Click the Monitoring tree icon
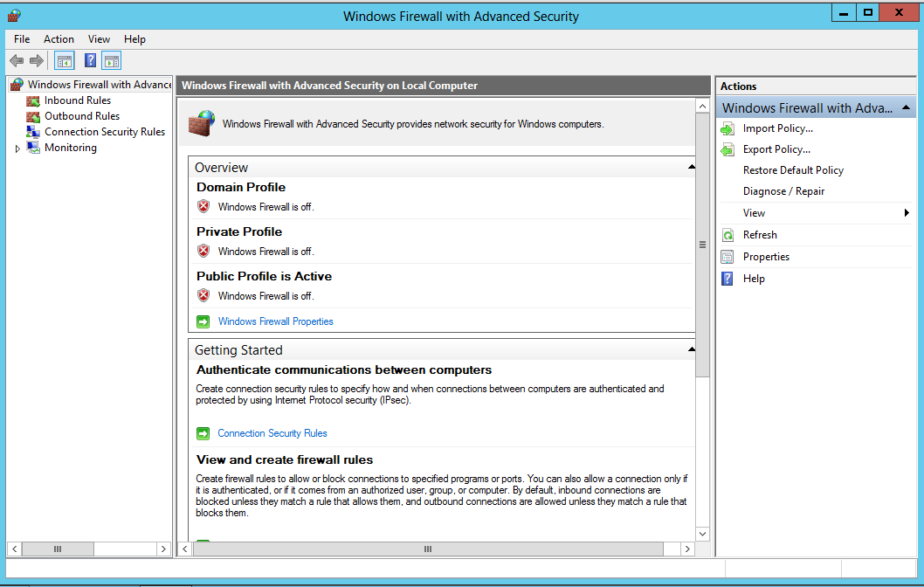Viewport: 924px width, 587px height. point(33,148)
